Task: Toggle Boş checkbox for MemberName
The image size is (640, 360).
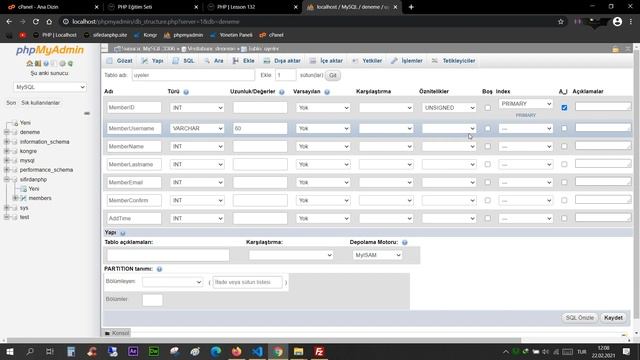Action: pyautogui.click(x=488, y=147)
